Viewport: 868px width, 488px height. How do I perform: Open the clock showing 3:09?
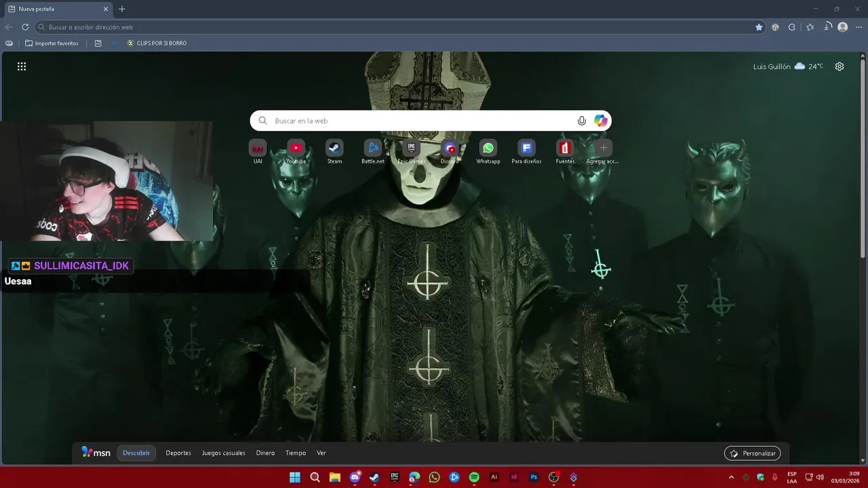coord(846,477)
